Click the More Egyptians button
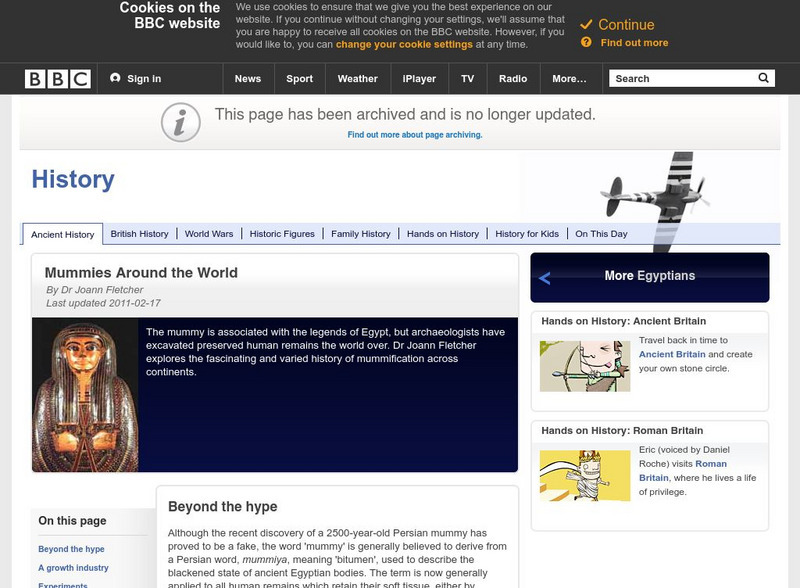Image resolution: width=800 pixels, height=588 pixels. coord(650,277)
